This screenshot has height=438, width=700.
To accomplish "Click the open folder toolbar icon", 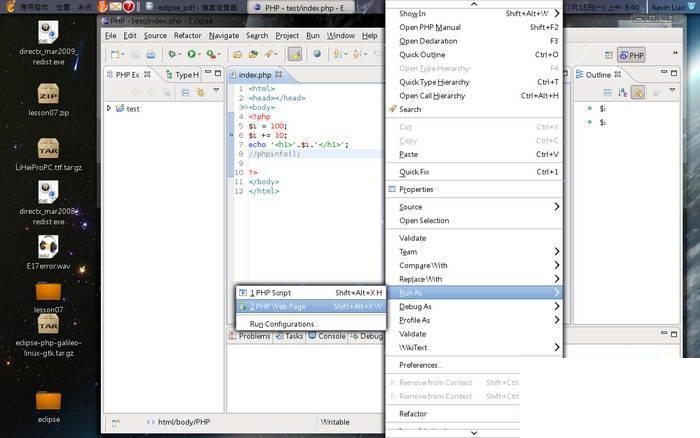I will [x=238, y=54].
